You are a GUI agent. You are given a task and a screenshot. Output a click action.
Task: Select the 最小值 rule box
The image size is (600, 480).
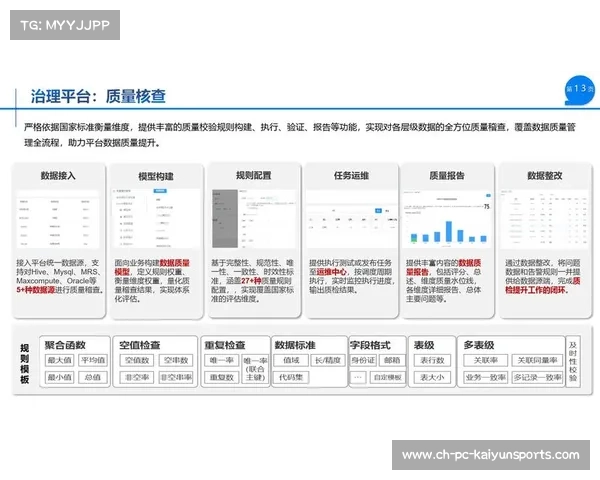click(60, 377)
